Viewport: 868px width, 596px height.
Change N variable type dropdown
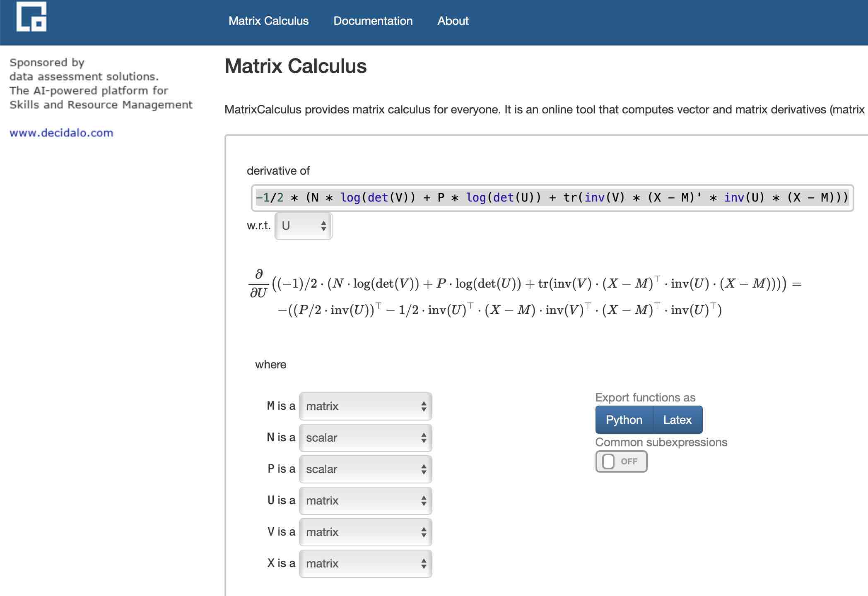pos(365,438)
